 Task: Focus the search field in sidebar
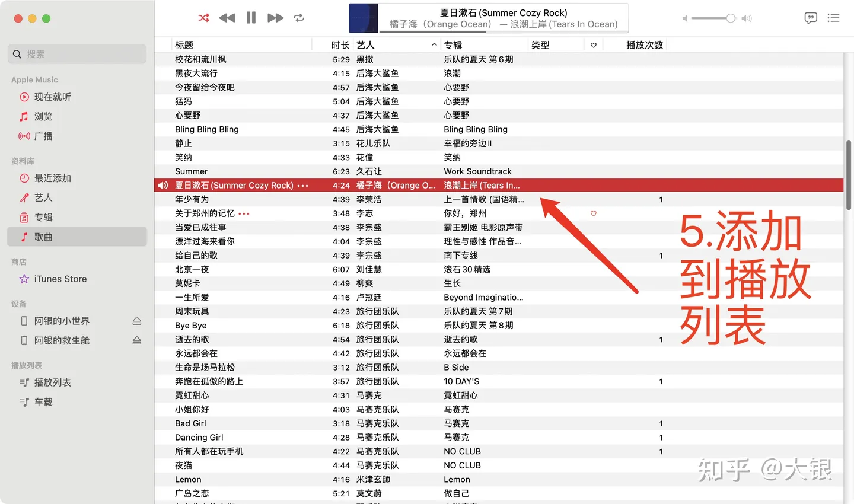click(77, 54)
